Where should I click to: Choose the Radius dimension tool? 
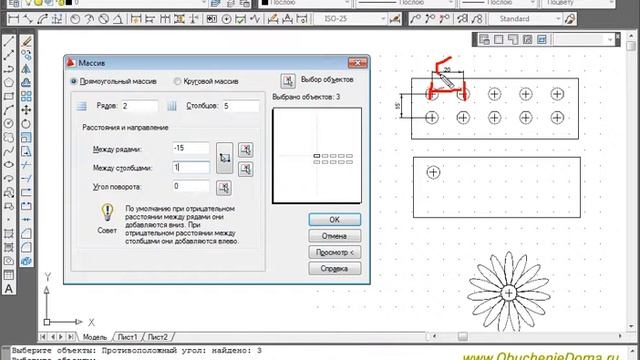pos(75,19)
